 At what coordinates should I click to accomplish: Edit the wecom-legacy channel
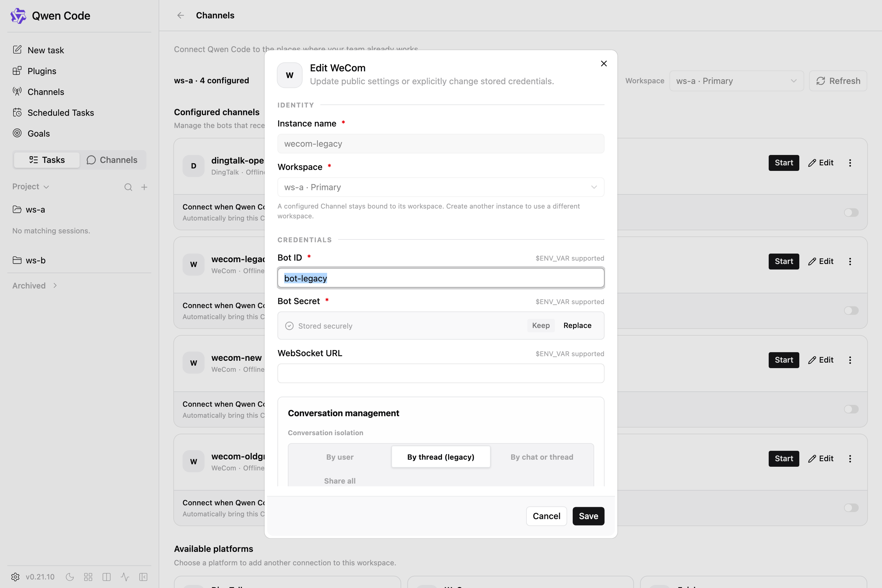821,261
